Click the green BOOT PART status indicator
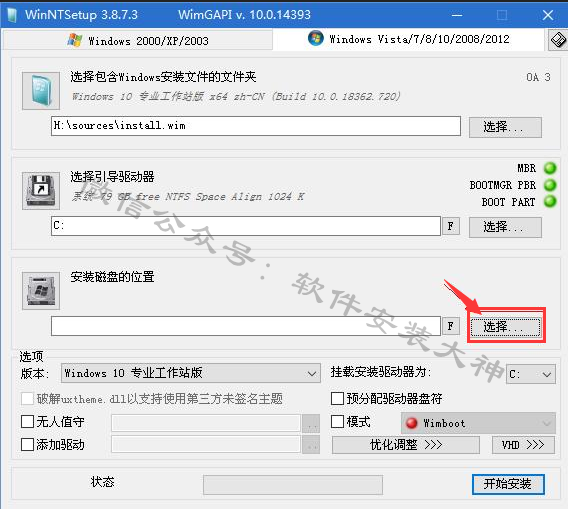 tap(550, 201)
